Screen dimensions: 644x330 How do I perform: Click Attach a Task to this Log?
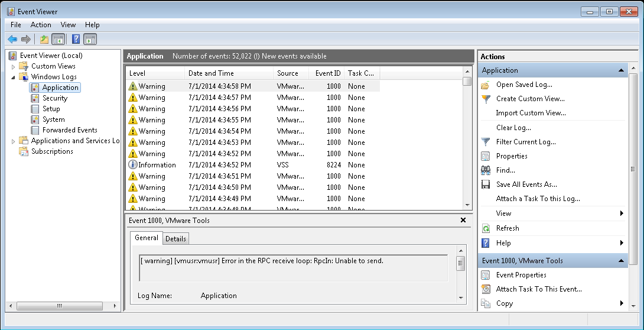(x=538, y=199)
